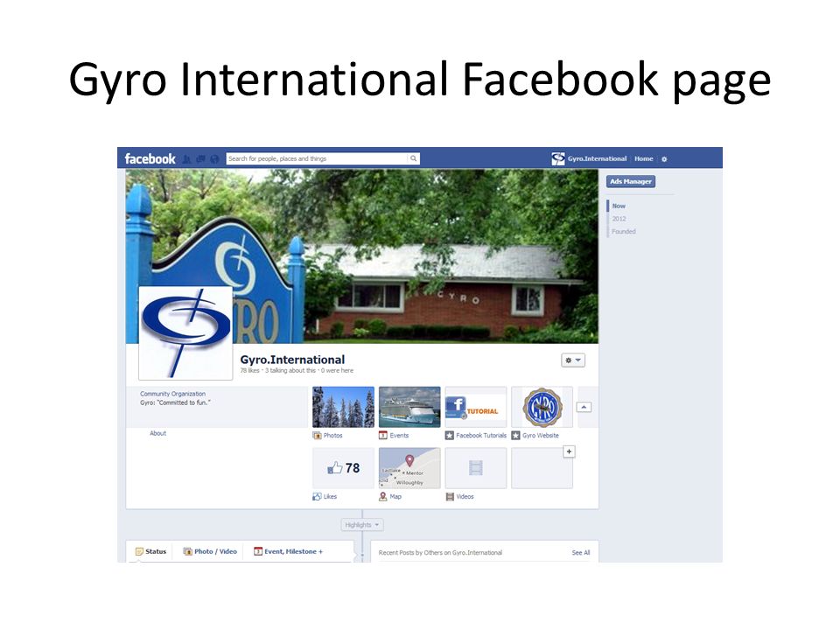Open friend requests icon in header

click(187, 159)
